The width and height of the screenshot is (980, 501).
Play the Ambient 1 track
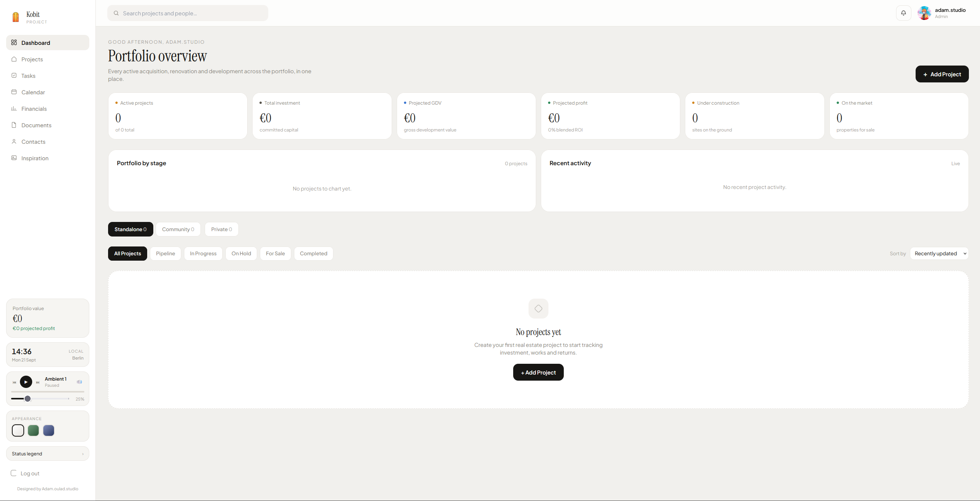pos(26,382)
